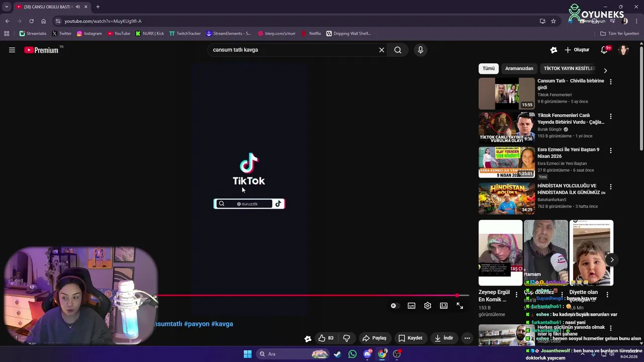Open options for Cansum Tatlı Chivilla video

coord(611,81)
